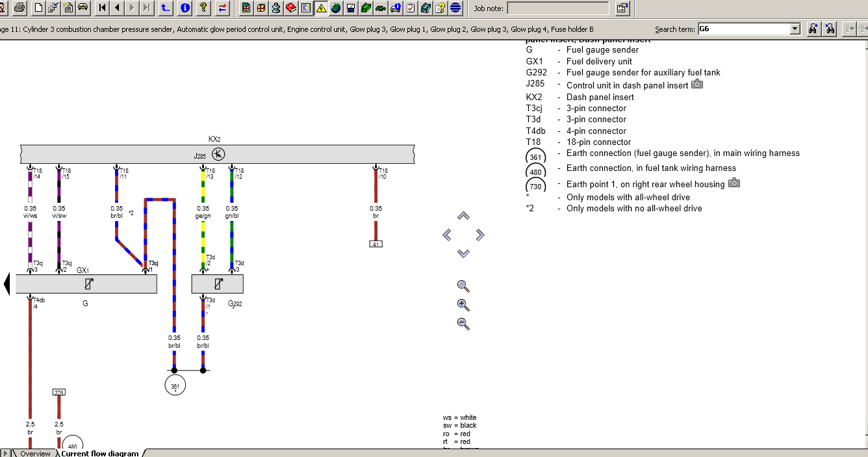This screenshot has width=868, height=457.
Task: Open help with the yellow question mark
Action: coord(204,8)
